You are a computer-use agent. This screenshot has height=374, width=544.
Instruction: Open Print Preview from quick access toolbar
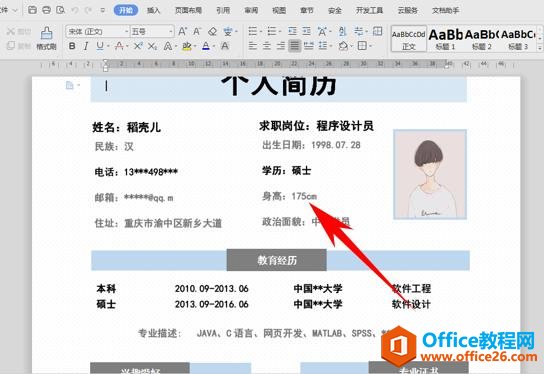[61, 10]
